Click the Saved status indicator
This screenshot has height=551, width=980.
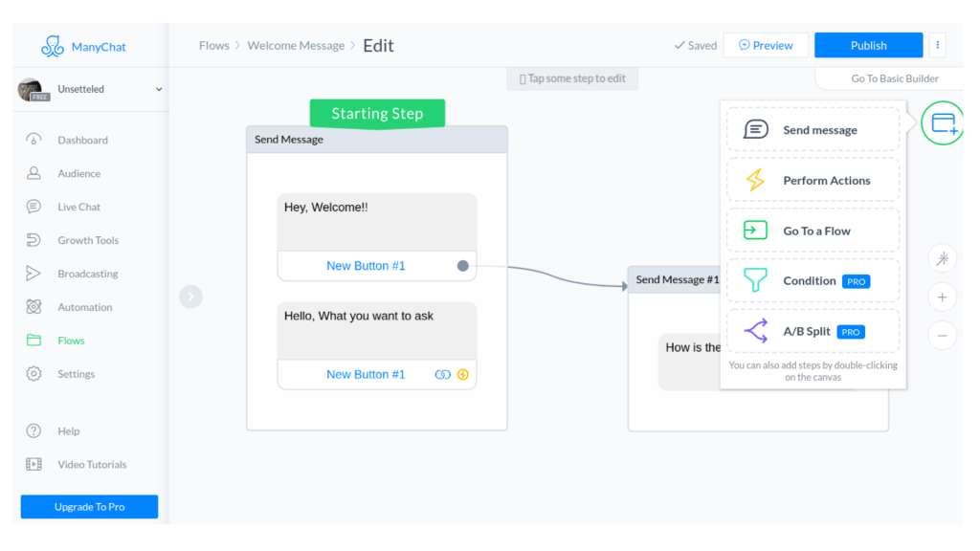point(696,46)
